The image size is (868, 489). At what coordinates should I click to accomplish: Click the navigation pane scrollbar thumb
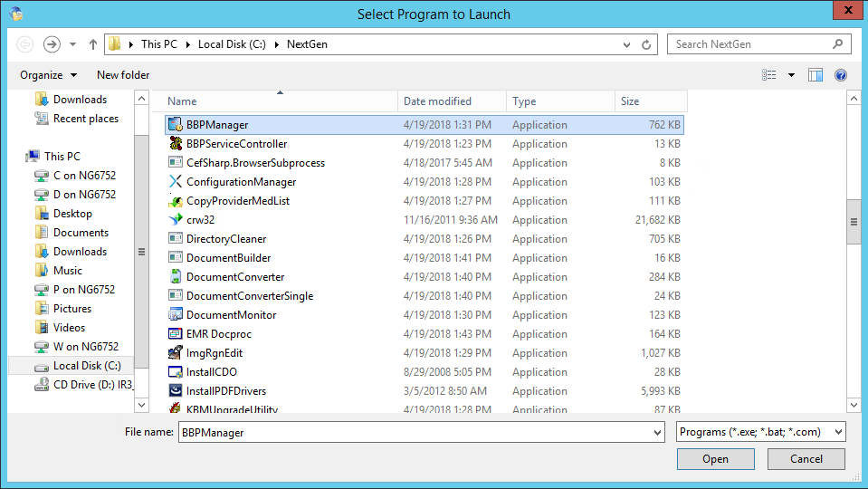(142, 252)
